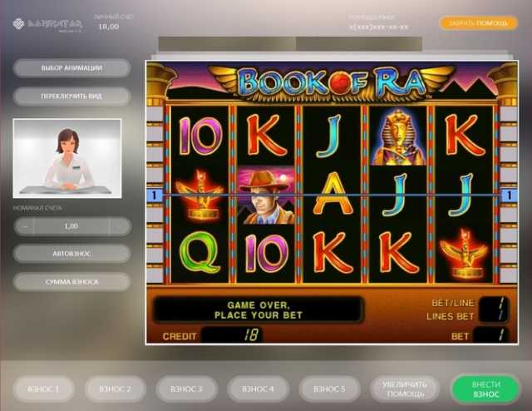
Task: Select the ВЗНОС 2 button
Action: coord(116,389)
